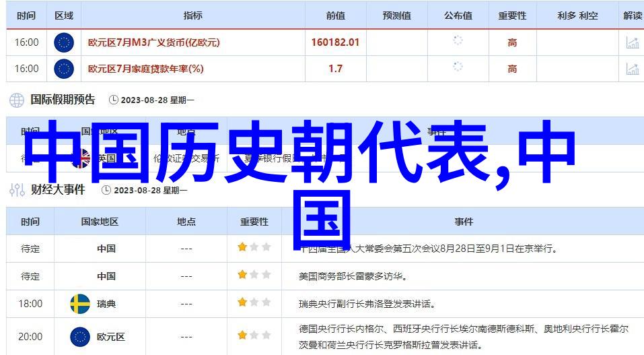This screenshot has height=355, width=644.
Task: Click the icon beside 财经大事件 heading
Action: (x=17, y=190)
